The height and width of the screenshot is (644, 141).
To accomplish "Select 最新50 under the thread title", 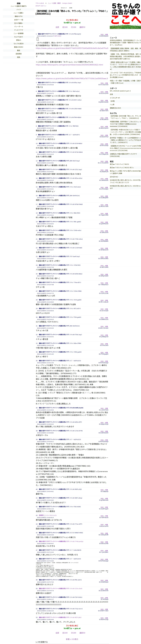I will 82,27.
